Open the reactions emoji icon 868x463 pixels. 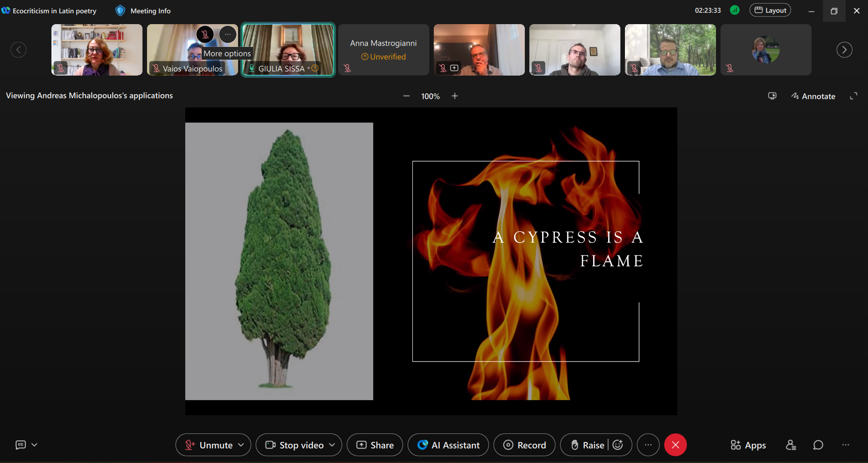click(618, 445)
